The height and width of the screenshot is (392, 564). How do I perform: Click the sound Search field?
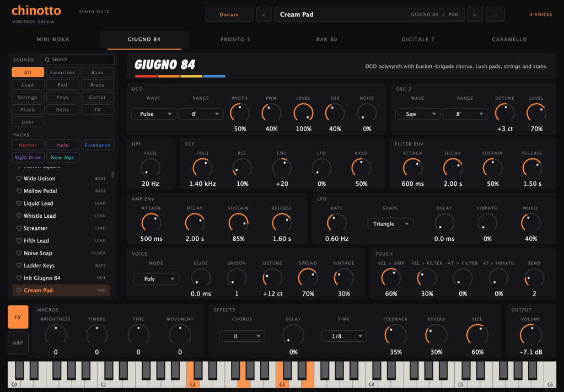tap(78, 60)
